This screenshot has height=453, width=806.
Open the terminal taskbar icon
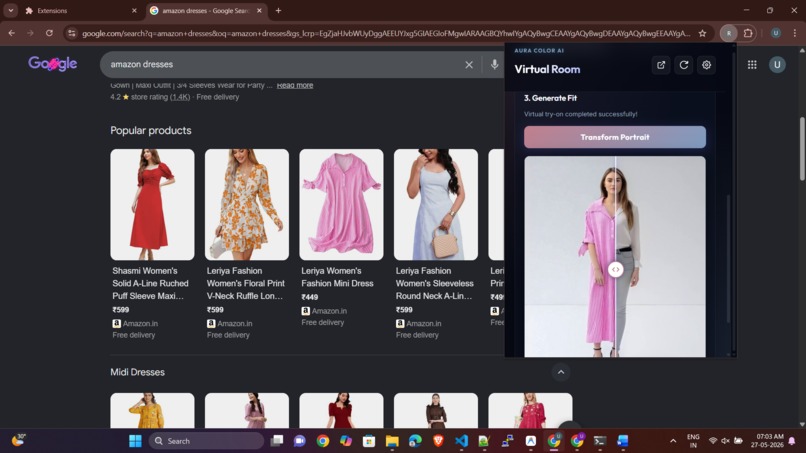click(599, 441)
